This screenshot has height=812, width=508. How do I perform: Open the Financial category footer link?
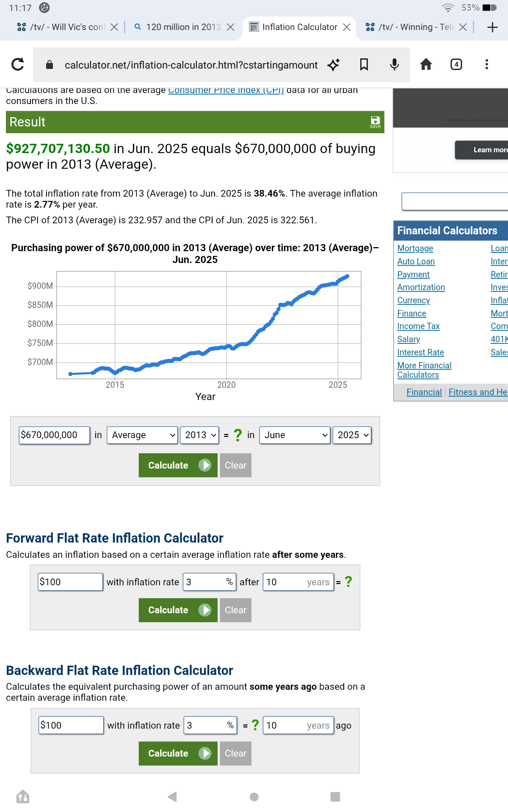pos(424,392)
